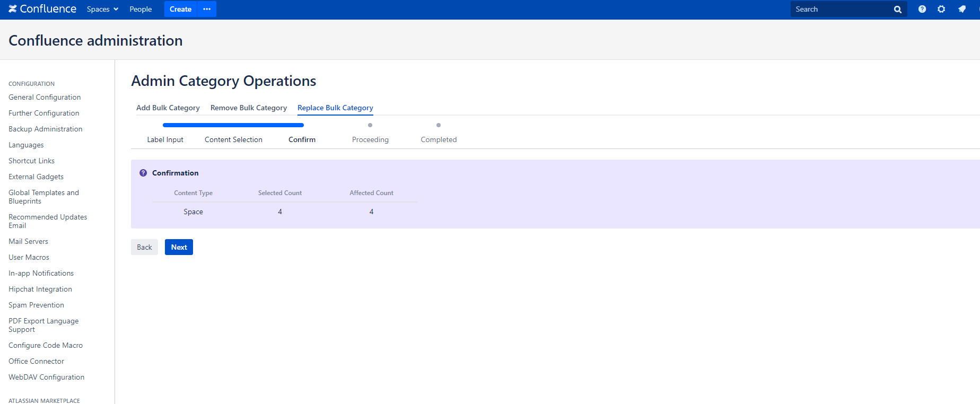Click the Affected Count column header
Viewport: 980px width, 404px height.
point(371,193)
